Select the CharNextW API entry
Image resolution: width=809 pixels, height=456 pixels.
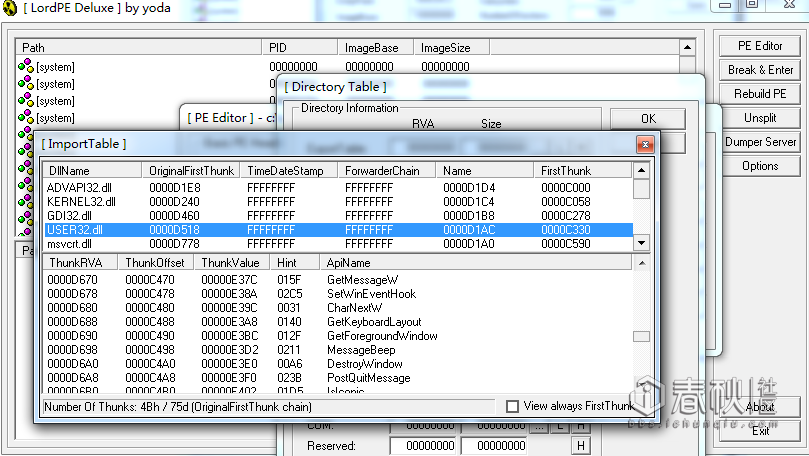338,308
